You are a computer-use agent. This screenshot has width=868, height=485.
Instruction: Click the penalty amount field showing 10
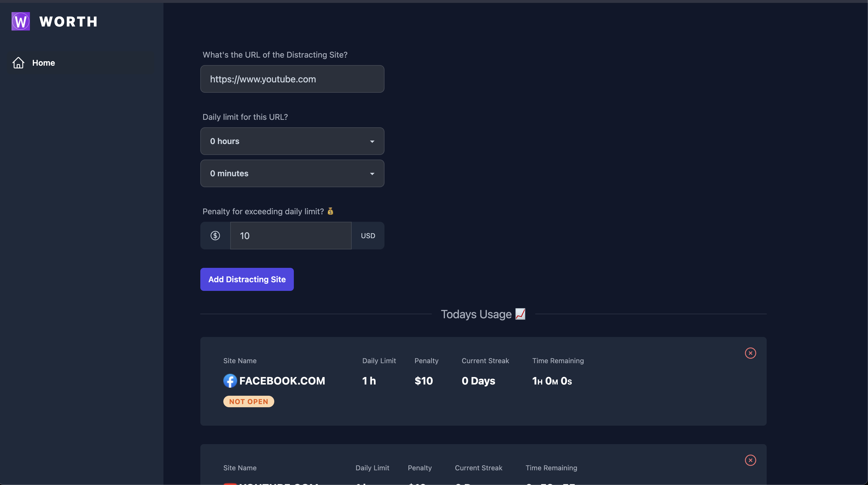[290, 235]
